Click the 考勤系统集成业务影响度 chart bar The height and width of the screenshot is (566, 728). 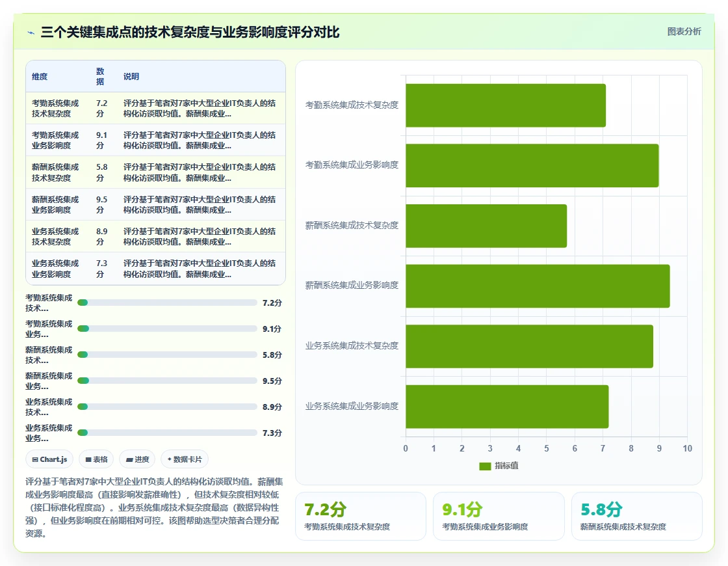pos(532,165)
